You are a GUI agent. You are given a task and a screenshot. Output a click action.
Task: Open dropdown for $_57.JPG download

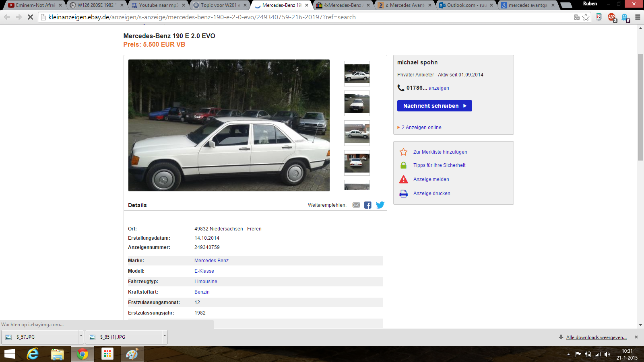coord(81,337)
